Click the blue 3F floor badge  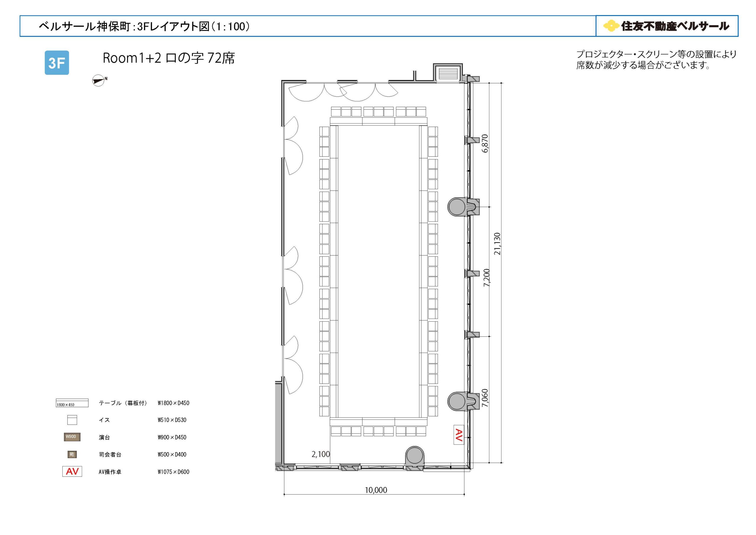point(57,63)
